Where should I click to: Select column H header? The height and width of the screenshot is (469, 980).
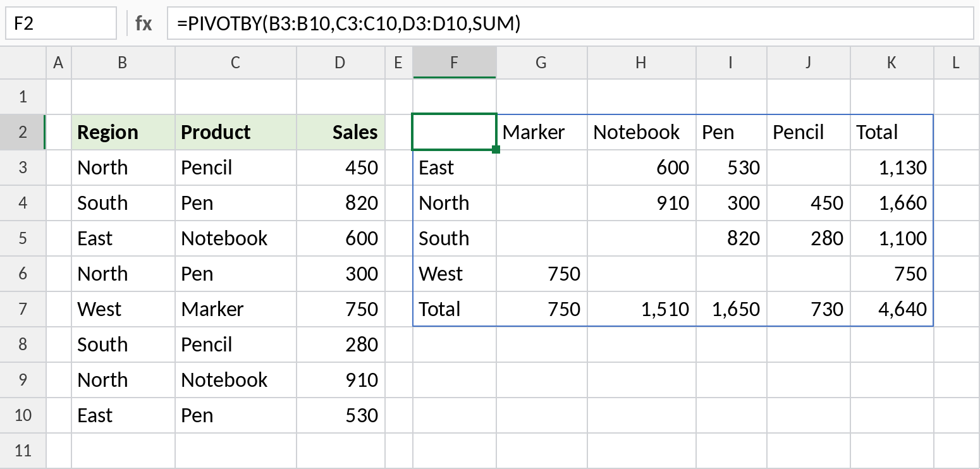(642, 63)
